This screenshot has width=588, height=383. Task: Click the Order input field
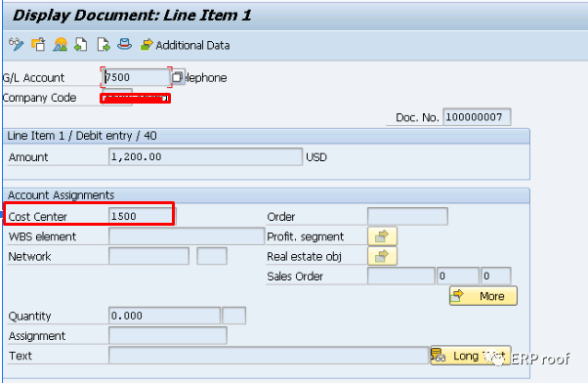[407, 217]
